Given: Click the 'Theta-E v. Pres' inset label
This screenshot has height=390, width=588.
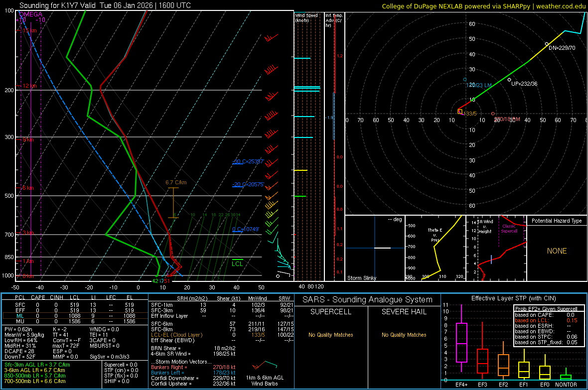Looking at the screenshot, I should tap(435, 235).
